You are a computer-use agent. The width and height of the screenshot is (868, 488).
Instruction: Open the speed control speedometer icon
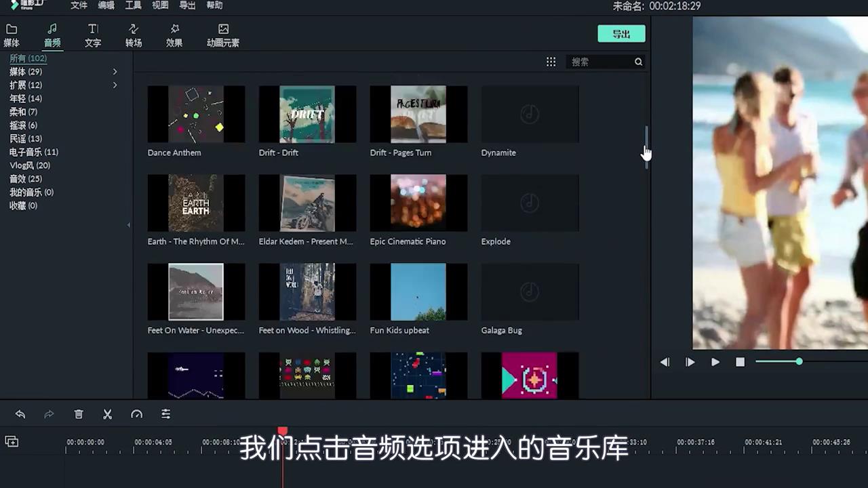click(136, 414)
